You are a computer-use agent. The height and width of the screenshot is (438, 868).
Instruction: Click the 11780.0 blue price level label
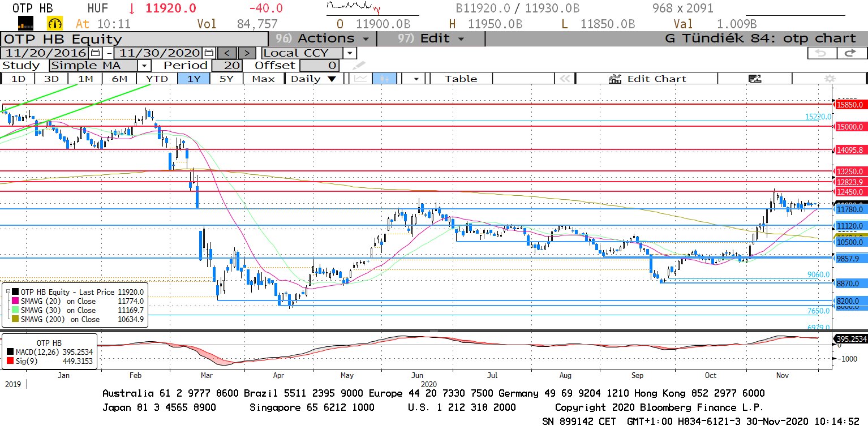click(850, 209)
